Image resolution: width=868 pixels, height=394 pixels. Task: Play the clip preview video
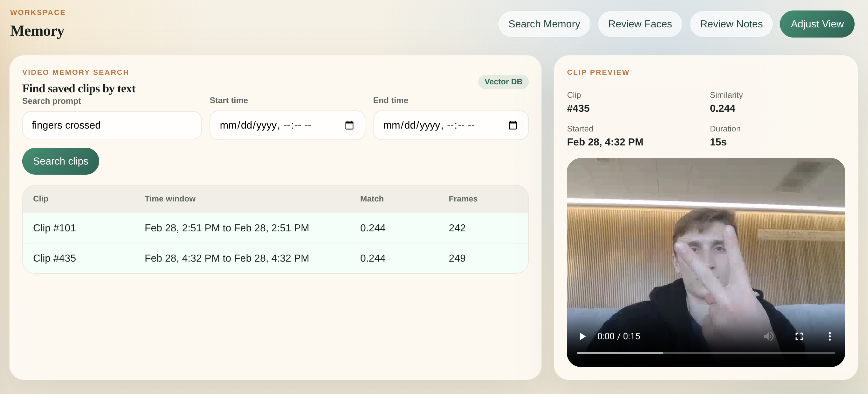[582, 336]
